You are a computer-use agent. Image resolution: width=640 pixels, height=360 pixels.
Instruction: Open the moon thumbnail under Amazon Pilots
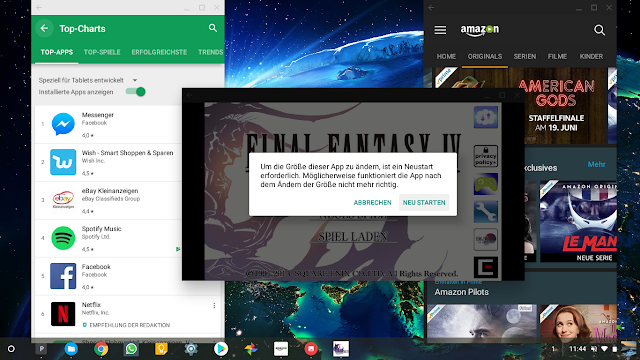click(x=482, y=323)
